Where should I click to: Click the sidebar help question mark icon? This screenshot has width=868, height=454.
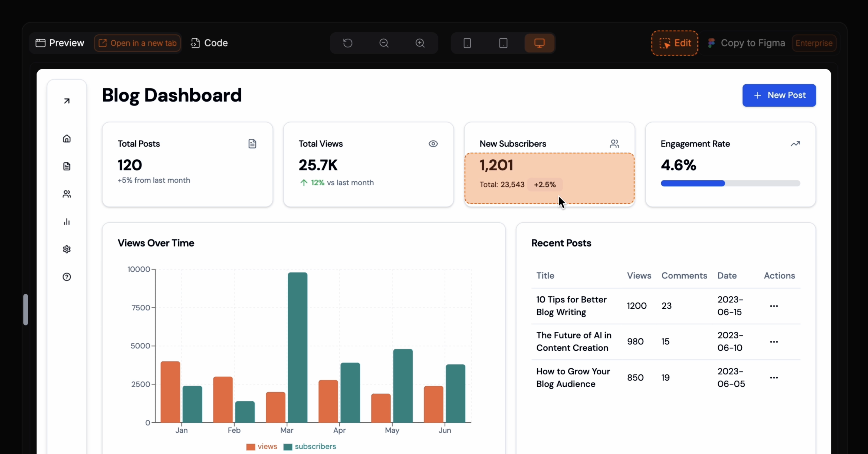click(67, 277)
